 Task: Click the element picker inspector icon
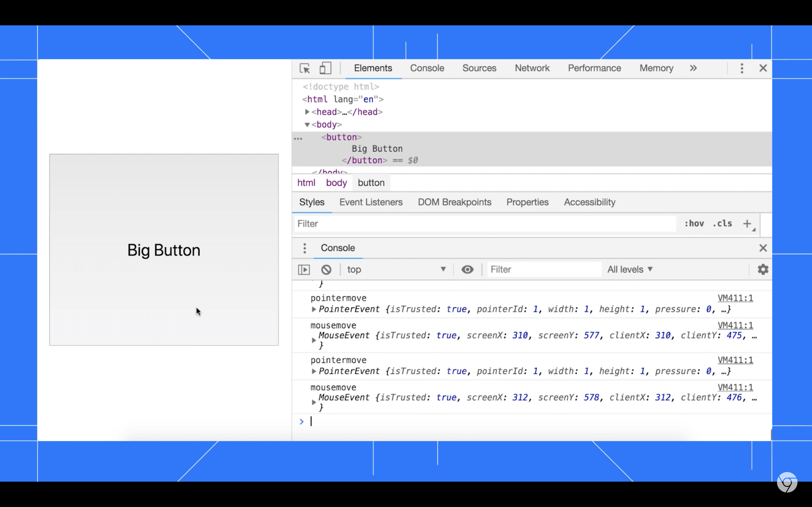(304, 68)
